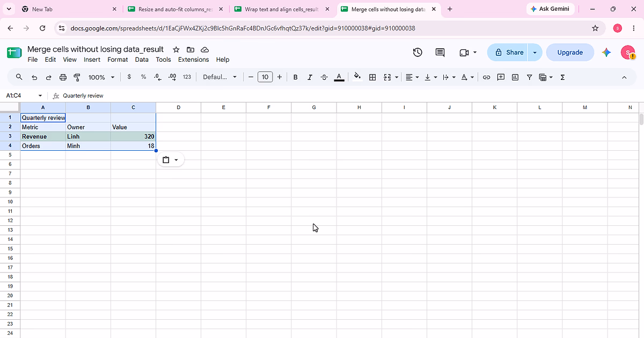Decrease the font size
The image size is (644, 338).
[x=251, y=77]
